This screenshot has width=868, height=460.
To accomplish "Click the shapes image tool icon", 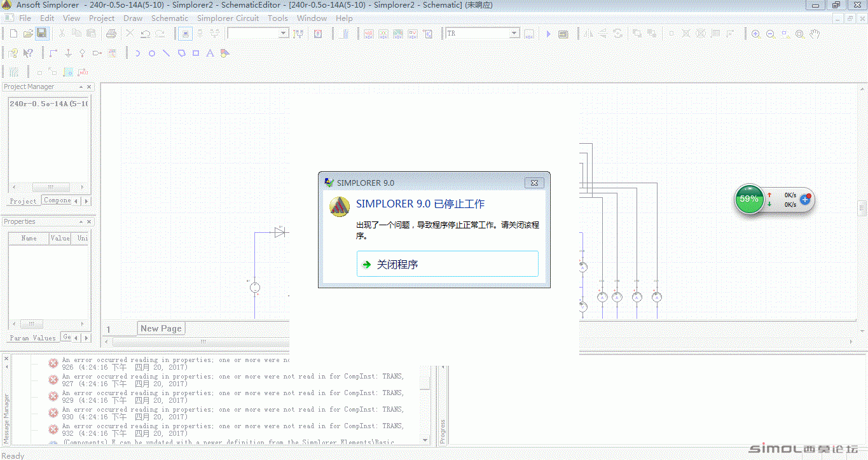I will tap(225, 53).
